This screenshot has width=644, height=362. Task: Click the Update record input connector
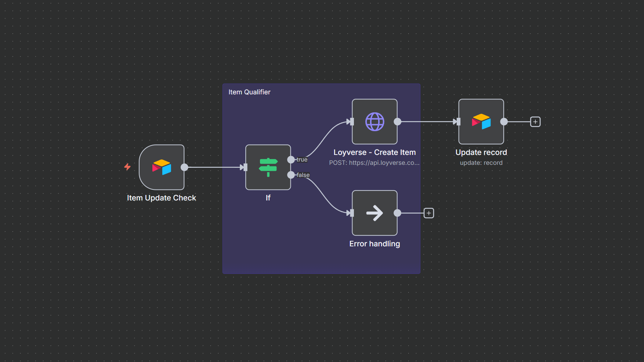[x=458, y=122]
